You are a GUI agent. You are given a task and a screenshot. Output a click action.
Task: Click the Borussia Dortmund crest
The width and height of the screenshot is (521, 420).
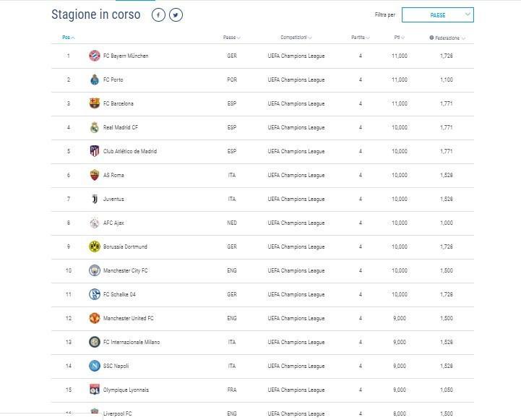click(x=95, y=247)
